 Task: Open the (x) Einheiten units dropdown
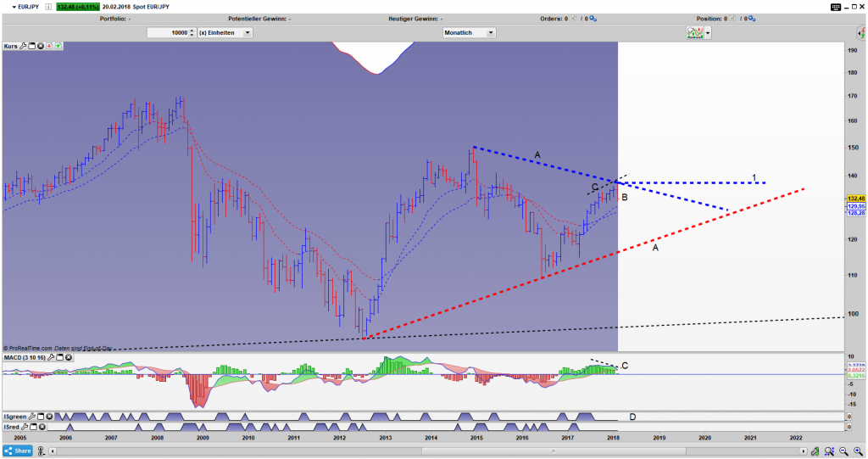coord(225,33)
